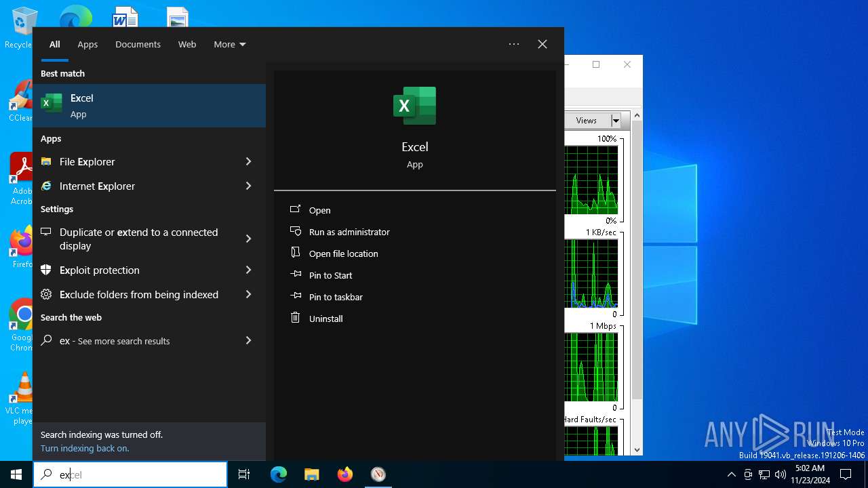Click the Open action for Excel
This screenshot has width=868, height=488.
coord(319,210)
